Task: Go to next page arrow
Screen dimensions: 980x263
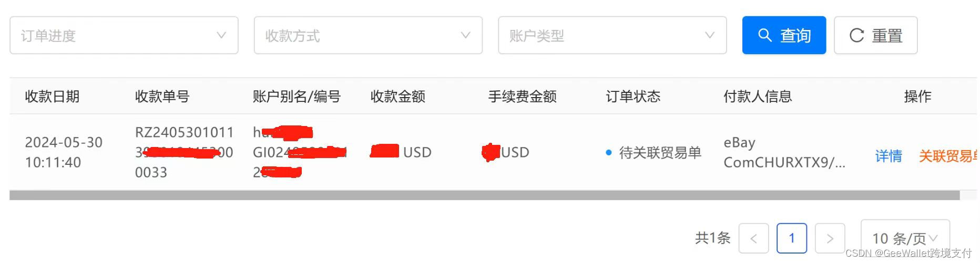Action: (x=830, y=238)
